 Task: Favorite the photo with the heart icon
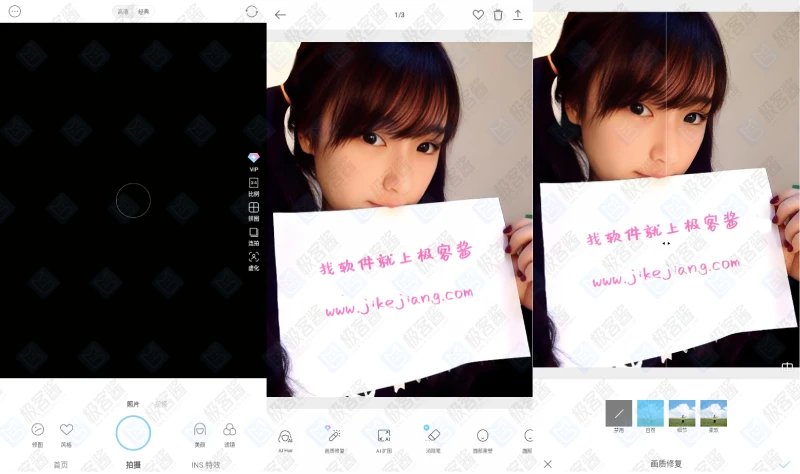click(478, 15)
